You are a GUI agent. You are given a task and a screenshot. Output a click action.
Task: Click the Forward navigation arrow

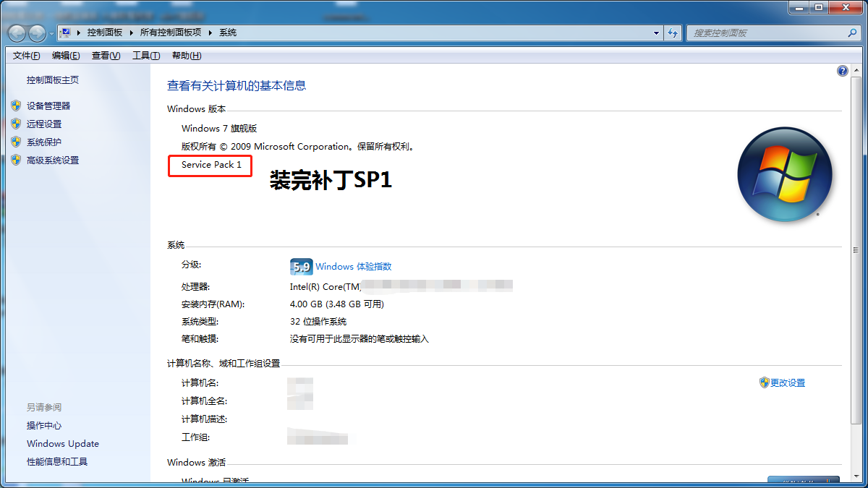tap(38, 33)
